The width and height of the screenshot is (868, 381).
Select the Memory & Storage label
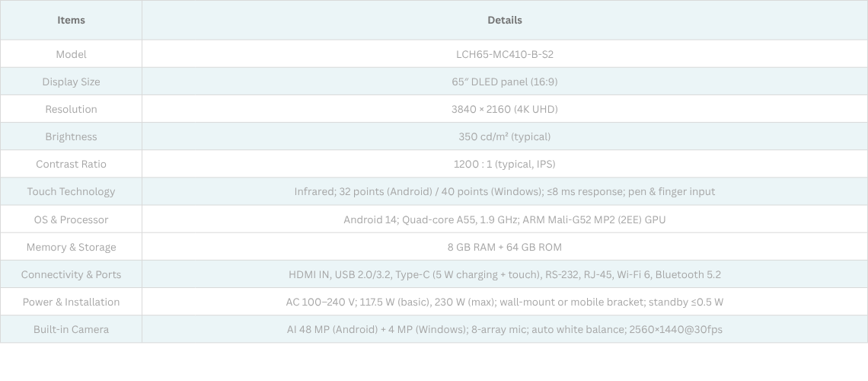(x=71, y=247)
